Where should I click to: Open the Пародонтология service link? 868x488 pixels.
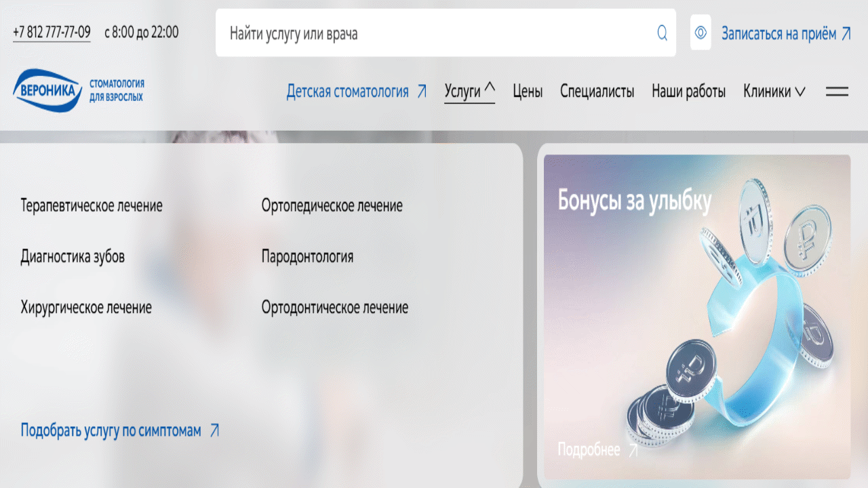pyautogui.click(x=307, y=257)
